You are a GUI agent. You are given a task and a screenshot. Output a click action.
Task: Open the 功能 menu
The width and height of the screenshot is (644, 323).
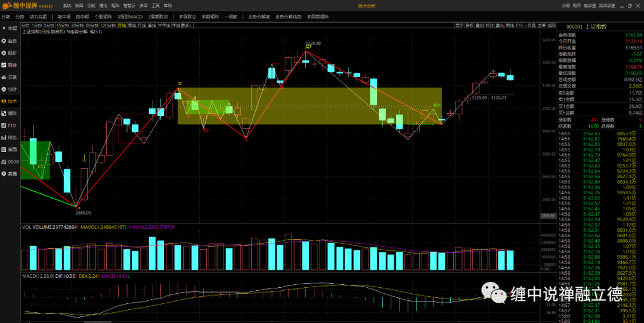click(91, 6)
